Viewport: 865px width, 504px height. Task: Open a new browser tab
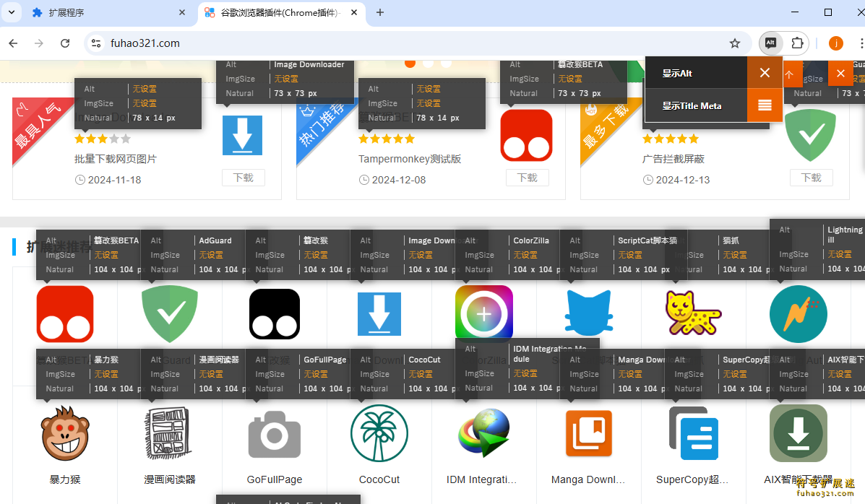click(380, 12)
